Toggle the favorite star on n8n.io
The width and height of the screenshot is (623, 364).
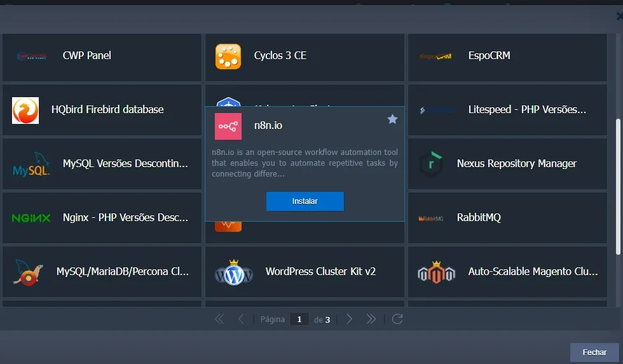tap(392, 119)
